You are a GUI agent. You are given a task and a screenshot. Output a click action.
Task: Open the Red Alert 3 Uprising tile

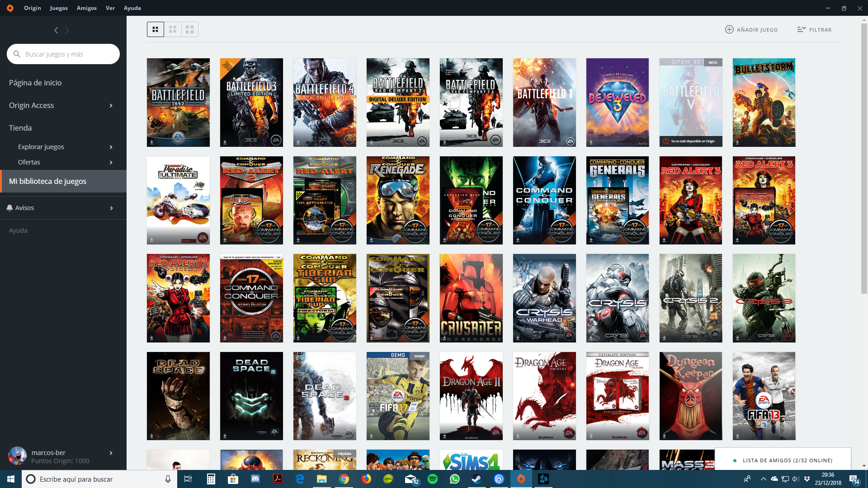(178, 298)
